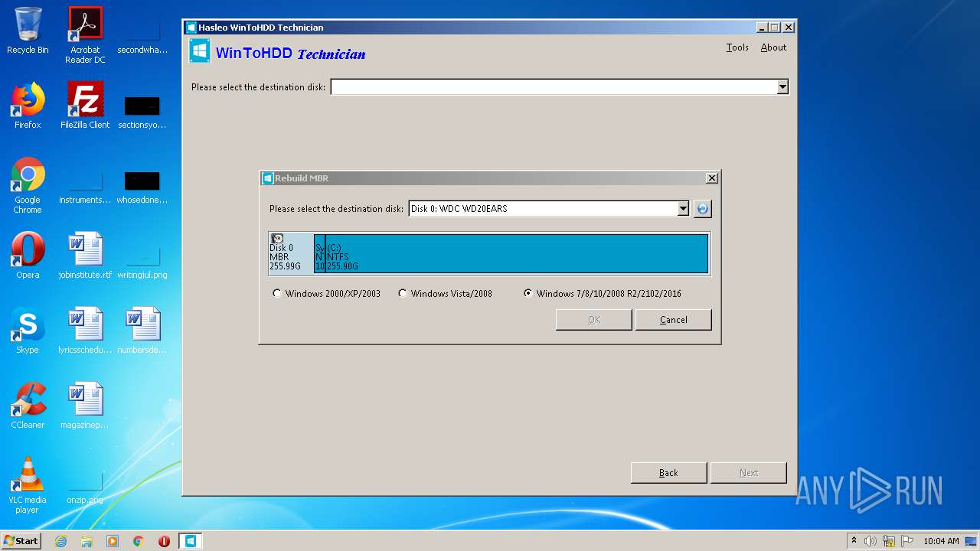The image size is (980, 551).
Task: Click the taskbar clock showing 10:04 AM
Action: 941,541
